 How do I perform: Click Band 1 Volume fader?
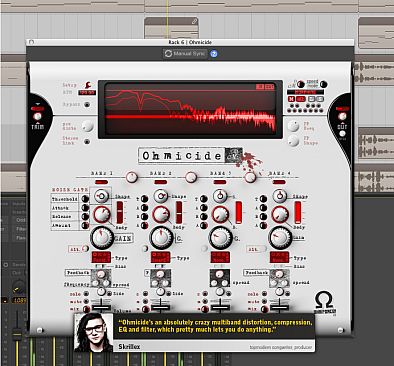pyautogui.click(x=101, y=307)
